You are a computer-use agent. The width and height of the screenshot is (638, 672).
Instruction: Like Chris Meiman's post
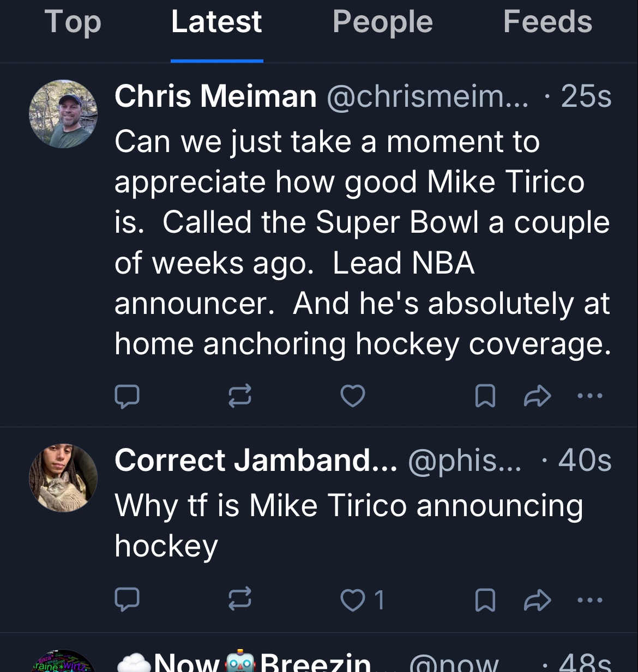click(353, 396)
